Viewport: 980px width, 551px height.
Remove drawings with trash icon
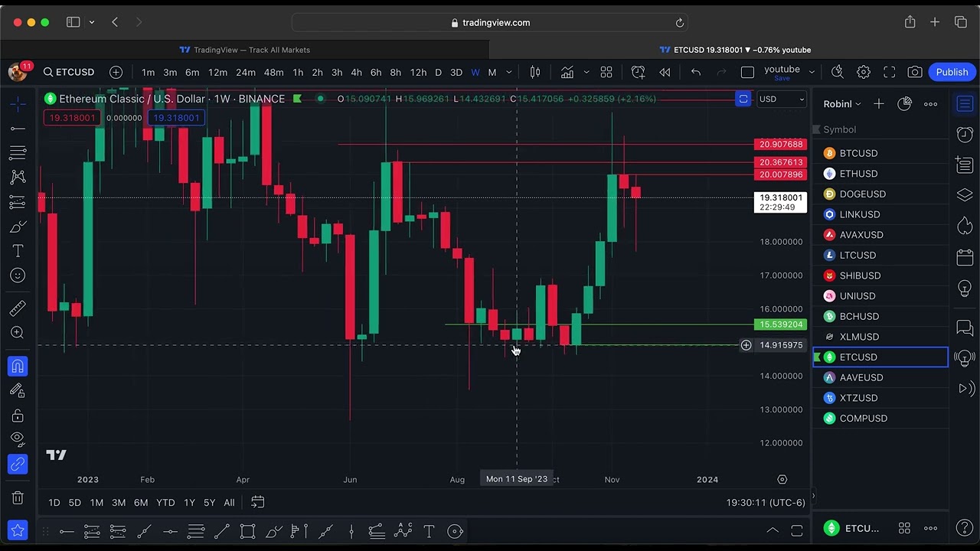point(18,497)
